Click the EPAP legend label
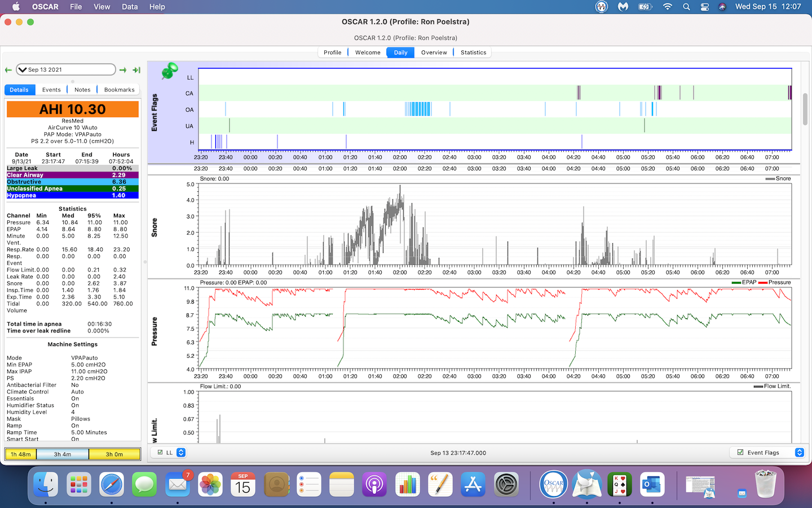This screenshot has width=812, height=508. [744, 282]
